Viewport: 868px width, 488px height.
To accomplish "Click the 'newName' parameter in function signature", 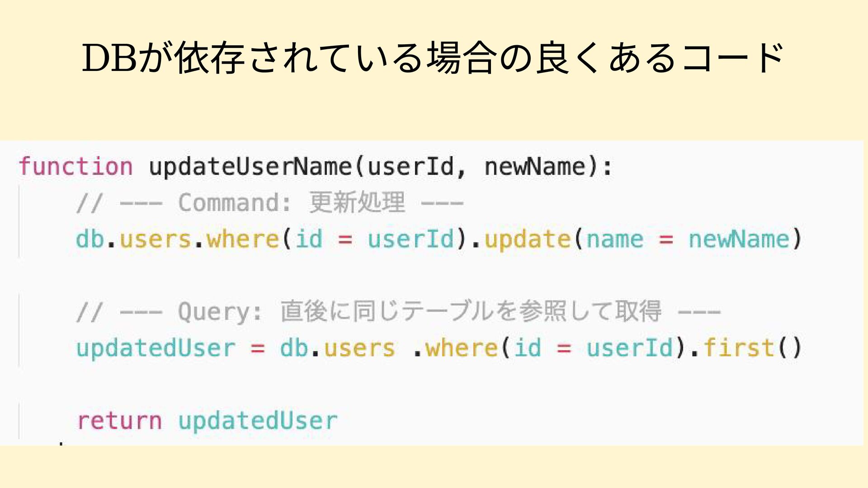I will pyautogui.click(x=536, y=166).
